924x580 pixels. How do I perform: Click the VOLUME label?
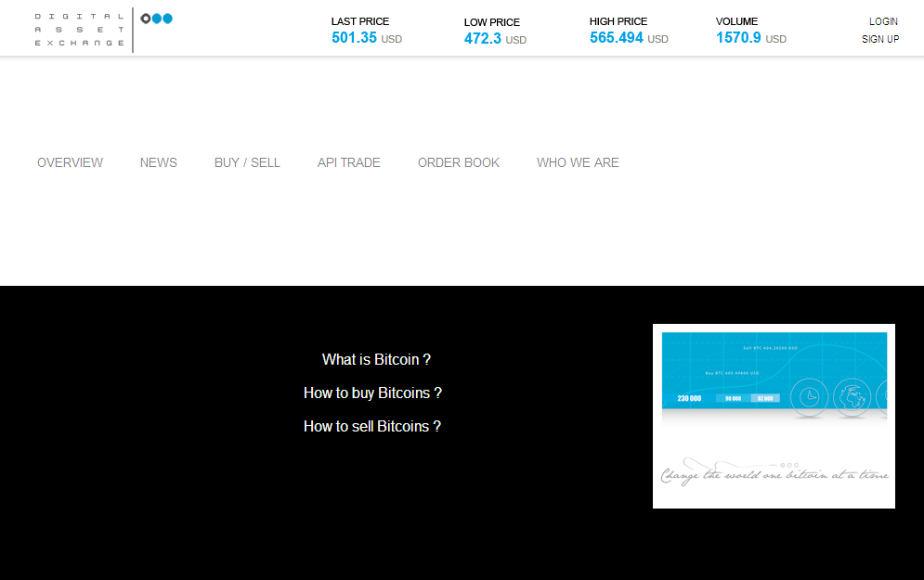[x=736, y=21]
